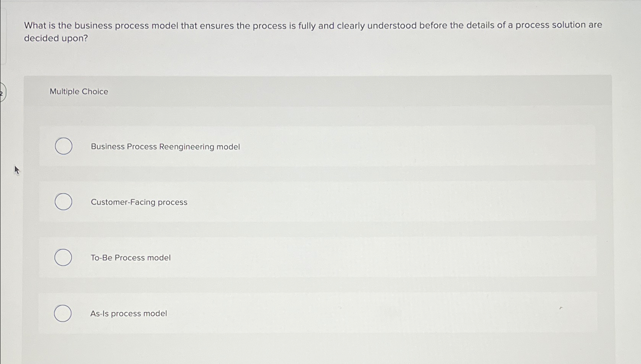The image size is (641, 364).
Task: Click the answer text Customer-Facing process
Action: (139, 202)
